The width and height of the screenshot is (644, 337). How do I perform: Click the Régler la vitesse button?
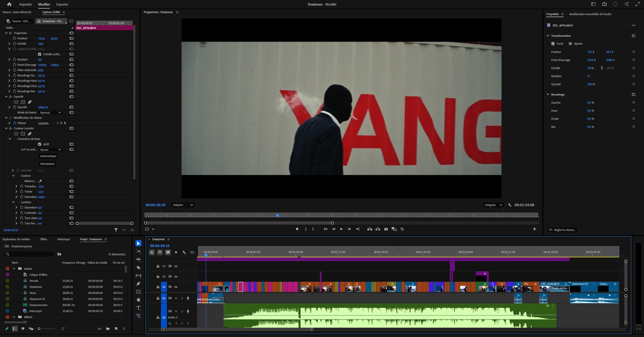pos(562,230)
